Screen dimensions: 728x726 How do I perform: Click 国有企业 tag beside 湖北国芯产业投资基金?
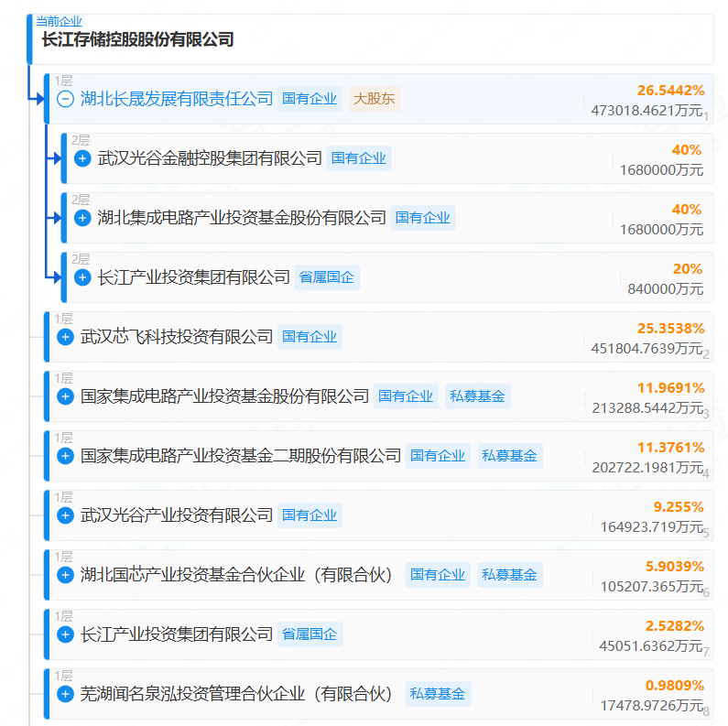tap(438, 575)
